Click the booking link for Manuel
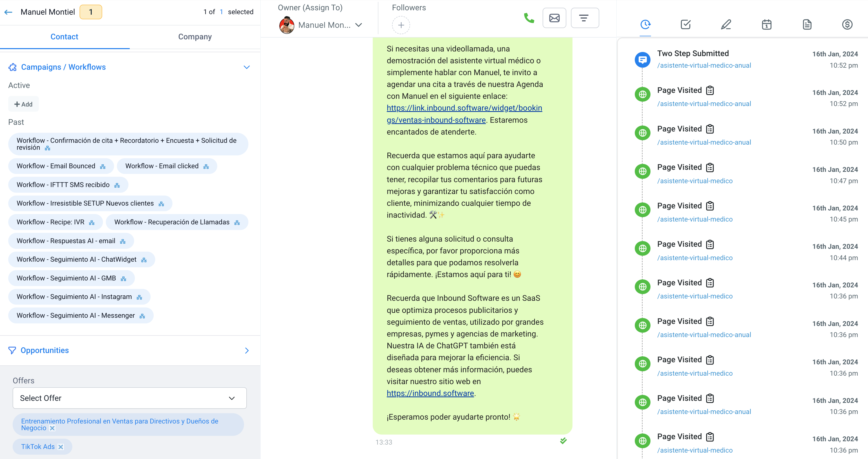Image resolution: width=868 pixels, height=459 pixels. (x=465, y=108)
